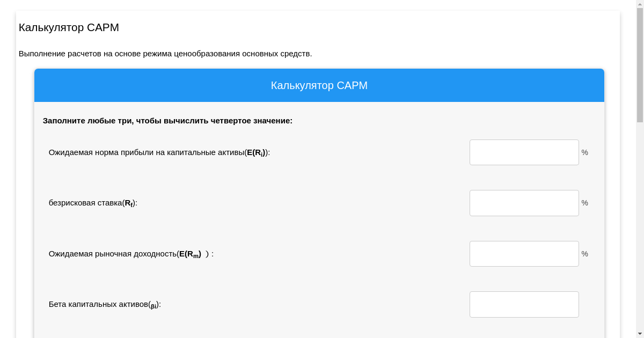Click the expected return E(Ri) input field
The image size is (644, 338).
[524, 152]
